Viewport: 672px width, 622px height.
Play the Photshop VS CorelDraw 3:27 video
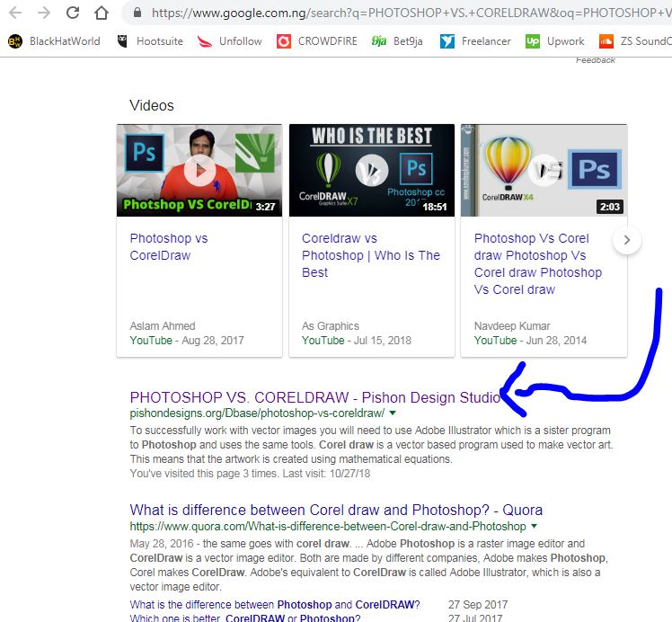[199, 170]
